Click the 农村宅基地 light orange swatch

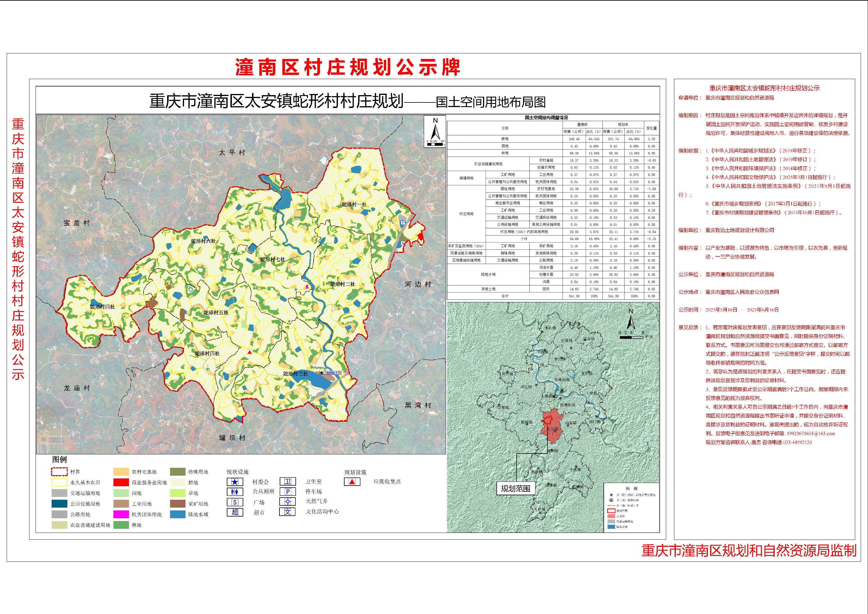tap(121, 472)
